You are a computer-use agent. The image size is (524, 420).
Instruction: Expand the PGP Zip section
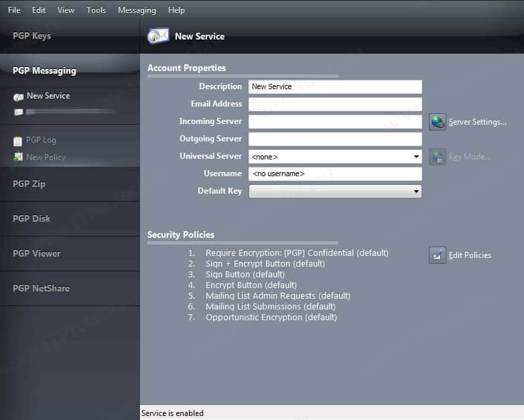70,184
